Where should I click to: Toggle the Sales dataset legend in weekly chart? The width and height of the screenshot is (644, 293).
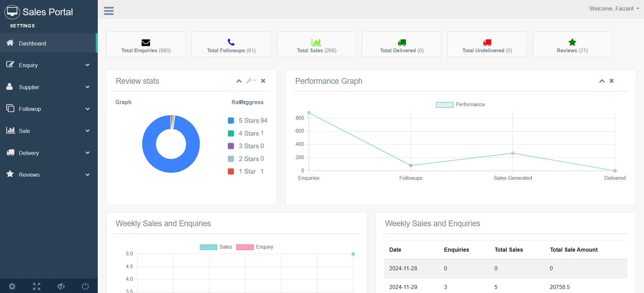[216, 247]
